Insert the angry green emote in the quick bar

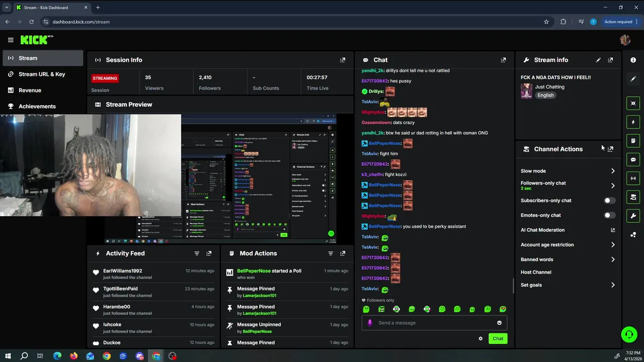381,309
